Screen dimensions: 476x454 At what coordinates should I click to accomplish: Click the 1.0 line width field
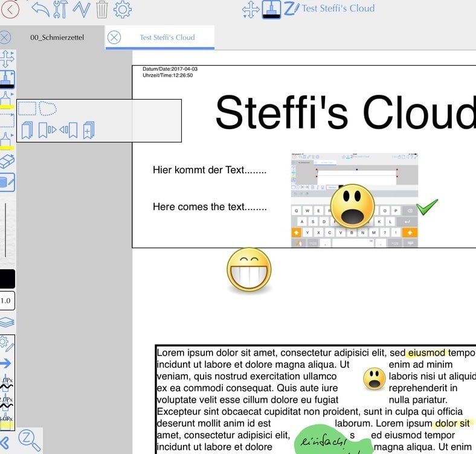[x=7, y=301]
